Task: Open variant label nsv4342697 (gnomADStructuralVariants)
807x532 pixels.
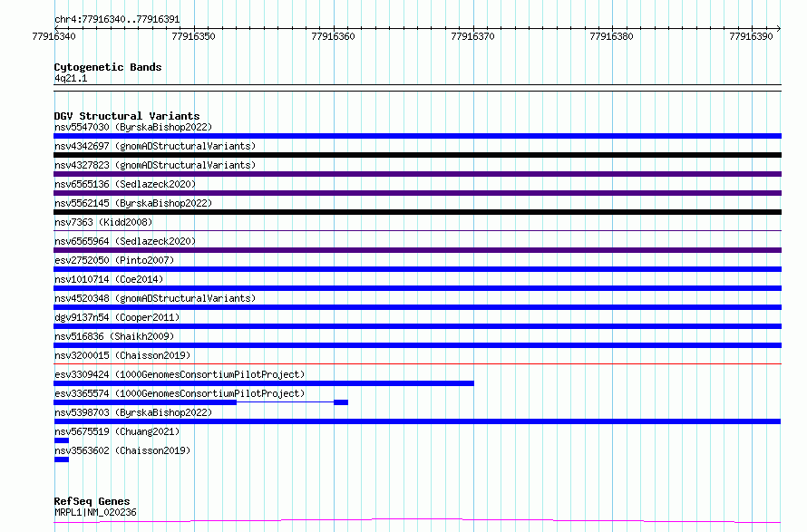Action: click(x=155, y=146)
